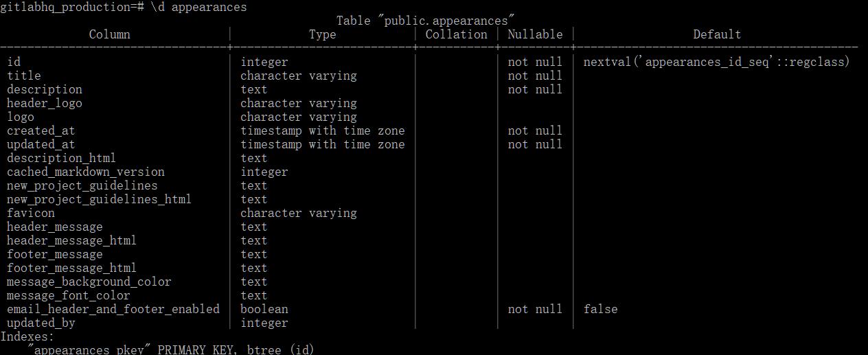This screenshot has width=868, height=355.
Task: Click the email_header_and_footer_enabled column name
Action: [x=113, y=309]
